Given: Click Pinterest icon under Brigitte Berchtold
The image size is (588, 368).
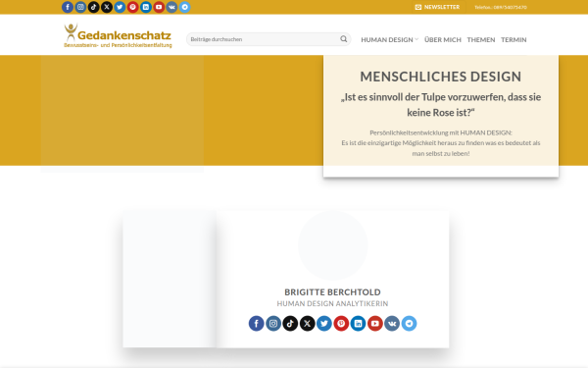Looking at the screenshot, I should 341,323.
